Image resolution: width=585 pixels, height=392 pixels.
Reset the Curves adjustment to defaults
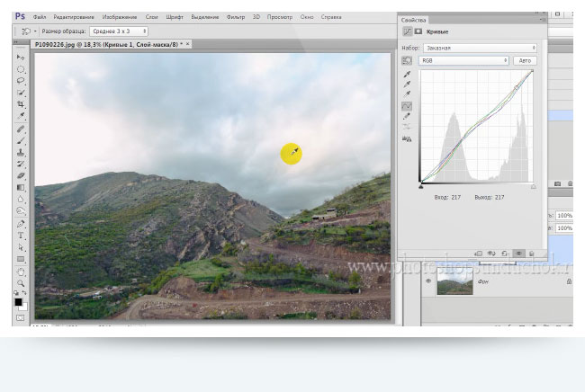[x=505, y=254]
